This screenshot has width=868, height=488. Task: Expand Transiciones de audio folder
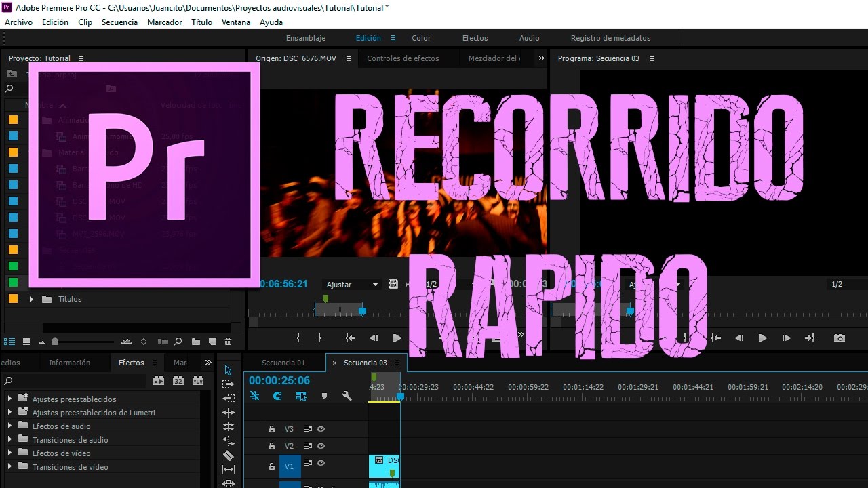pos(9,439)
